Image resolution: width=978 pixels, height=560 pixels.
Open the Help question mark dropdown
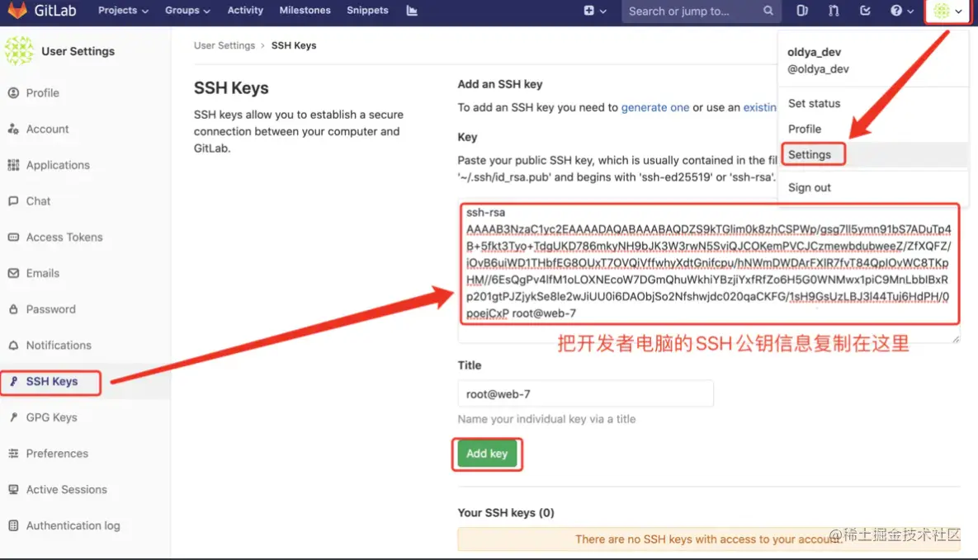point(902,11)
